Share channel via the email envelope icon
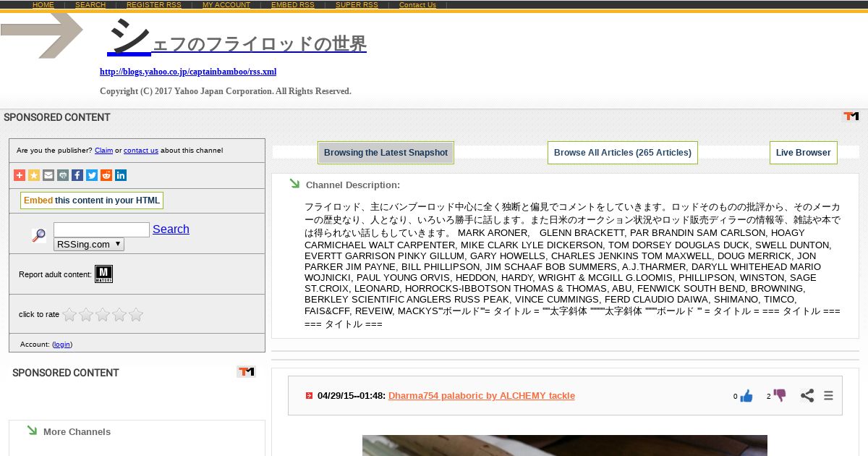 48,175
